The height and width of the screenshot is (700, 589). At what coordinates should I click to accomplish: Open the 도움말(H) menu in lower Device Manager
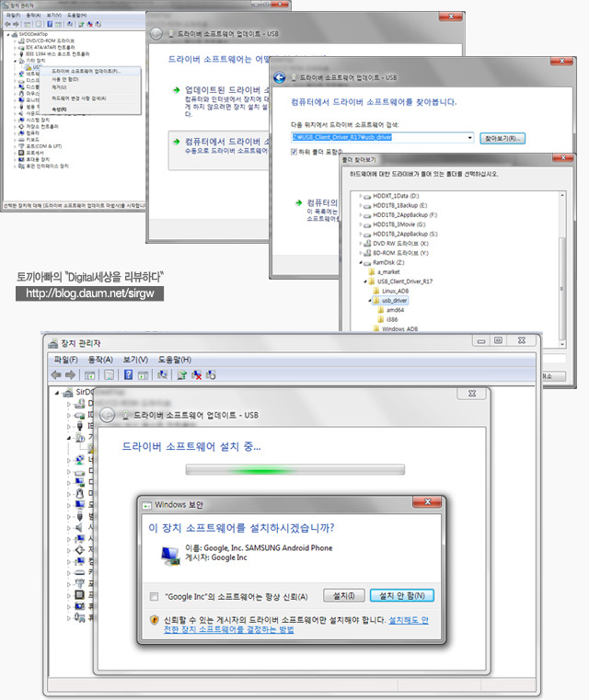pyautogui.click(x=175, y=360)
